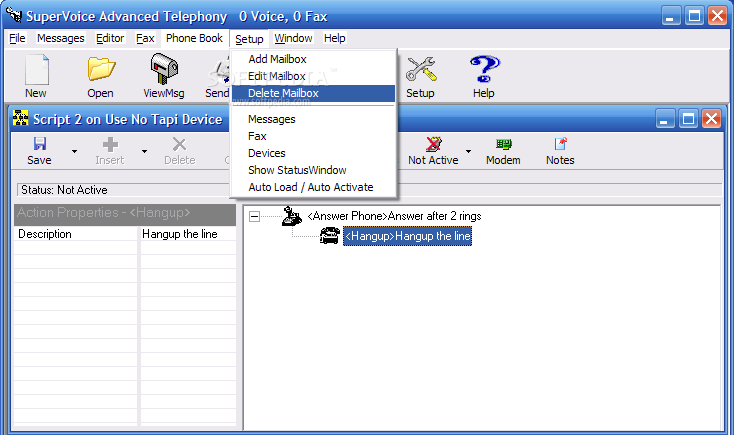Click the 'Hangup the line' property value
The width and height of the screenshot is (734, 435).
(x=188, y=234)
